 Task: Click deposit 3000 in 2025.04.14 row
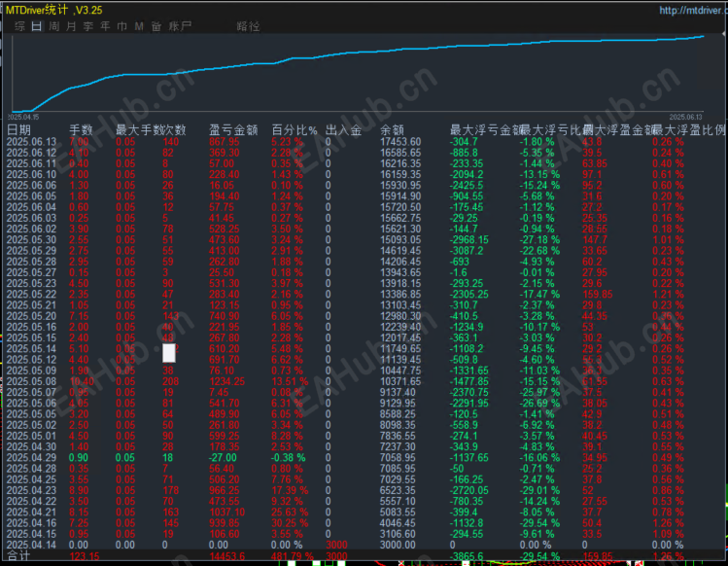(336, 545)
